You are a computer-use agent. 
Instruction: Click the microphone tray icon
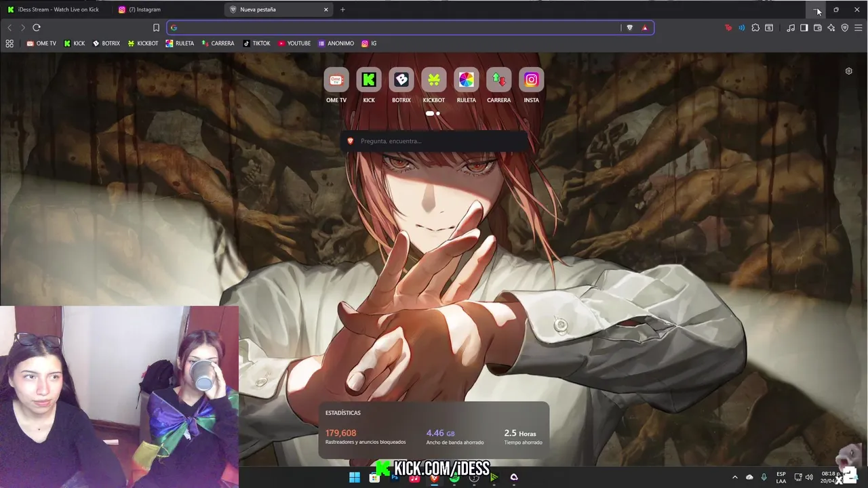click(x=764, y=477)
